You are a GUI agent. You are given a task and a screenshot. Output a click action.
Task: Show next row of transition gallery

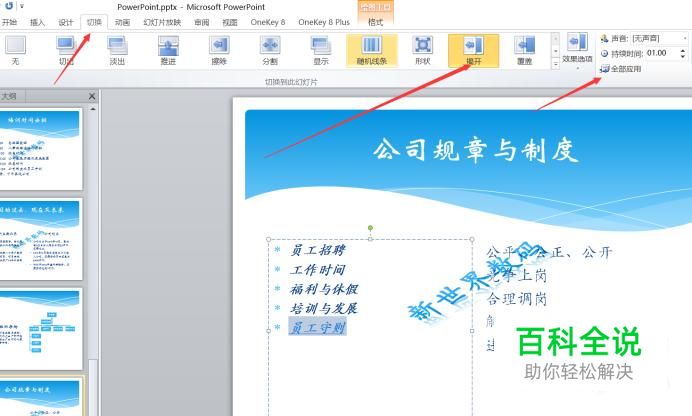pos(556,52)
